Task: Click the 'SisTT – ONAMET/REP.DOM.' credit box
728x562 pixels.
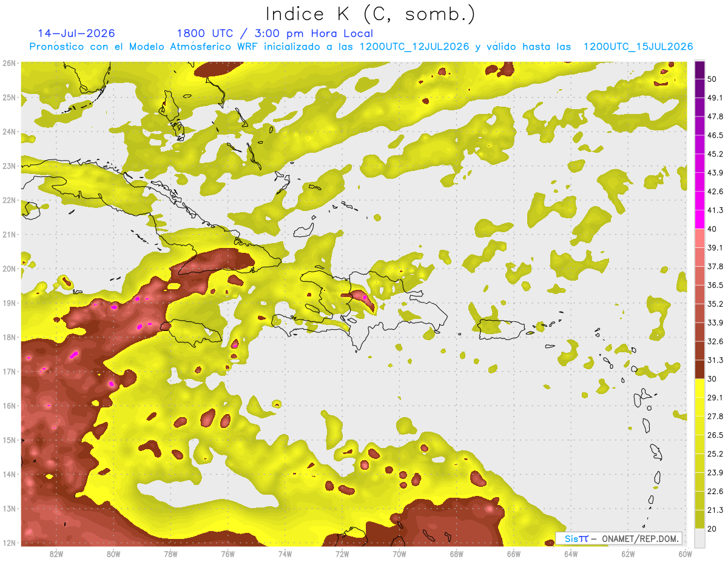Action: pyautogui.click(x=618, y=538)
